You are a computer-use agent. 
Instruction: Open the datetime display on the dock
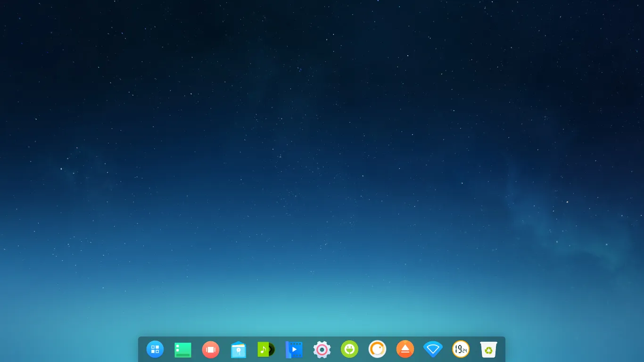tap(461, 349)
